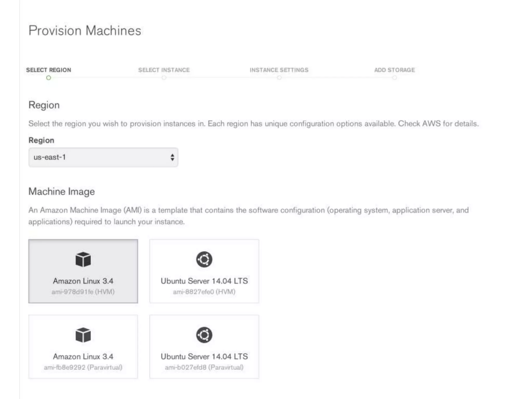
Task: Click the Ubuntu logo above ami-b027efd8 (Paravirtual)
Action: [204, 335]
